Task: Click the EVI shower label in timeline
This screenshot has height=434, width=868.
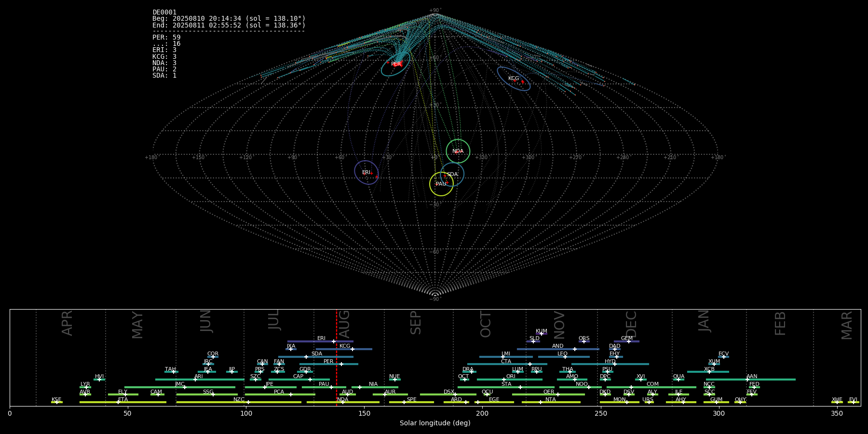Action: pos(853,400)
